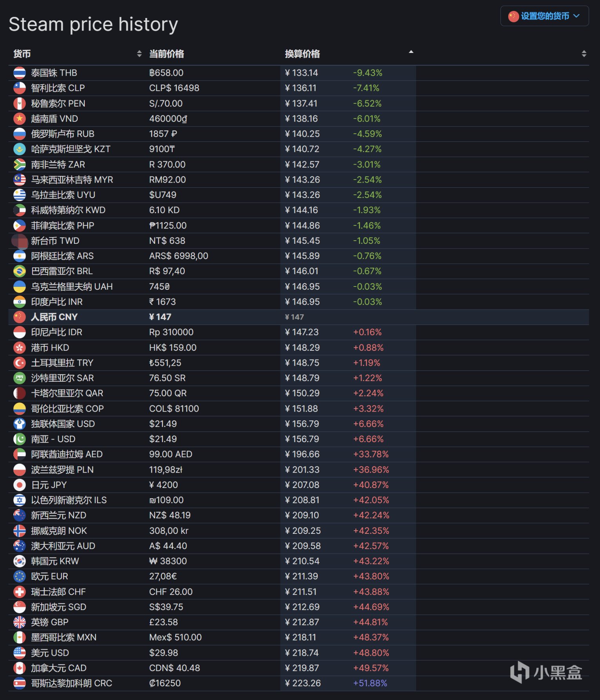The image size is (600, 700).
Task: Click the rightmost column sort arrows
Action: (584, 54)
